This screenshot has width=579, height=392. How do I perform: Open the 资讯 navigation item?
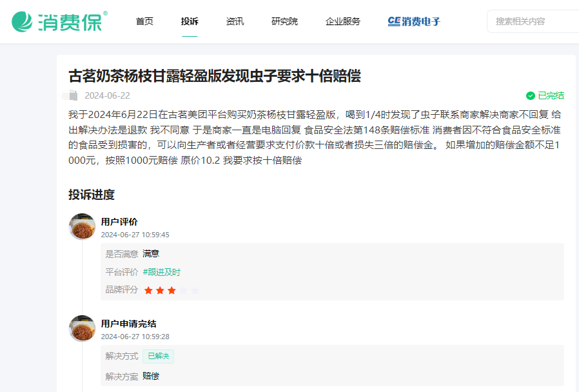pos(235,21)
